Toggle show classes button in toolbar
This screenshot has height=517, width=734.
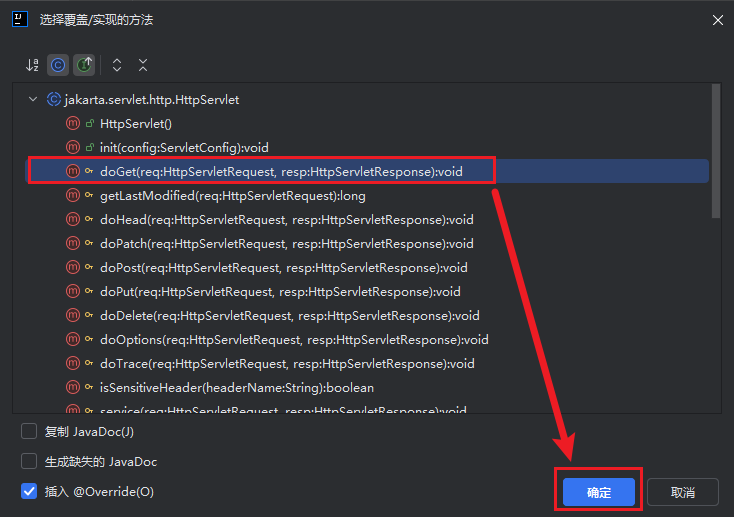tap(58, 65)
